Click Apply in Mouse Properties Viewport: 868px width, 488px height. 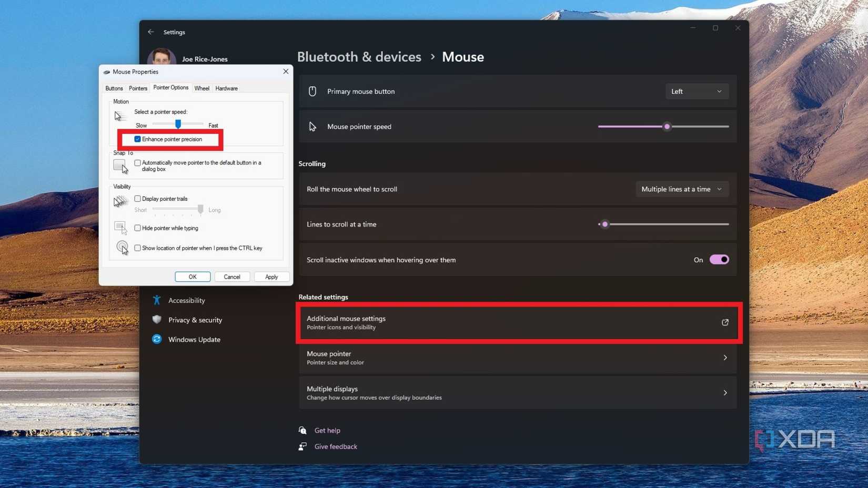click(271, 277)
